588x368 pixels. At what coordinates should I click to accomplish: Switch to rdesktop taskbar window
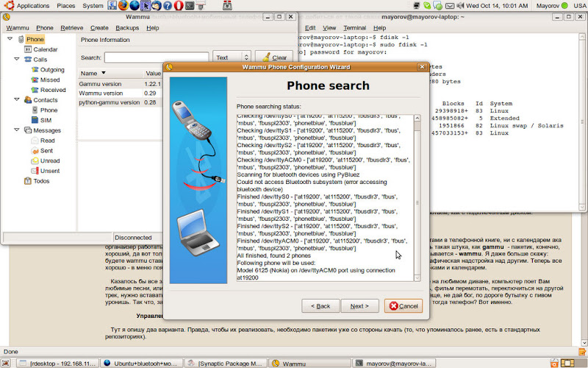59,363
